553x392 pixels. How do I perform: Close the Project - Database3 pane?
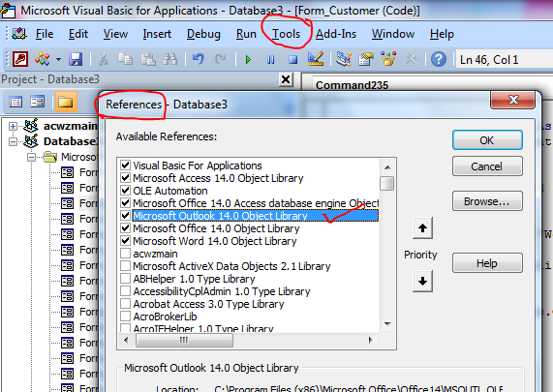pyautogui.click(x=286, y=79)
